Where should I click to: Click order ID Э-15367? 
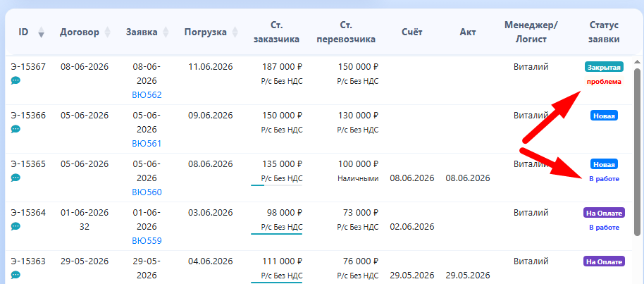(28, 66)
